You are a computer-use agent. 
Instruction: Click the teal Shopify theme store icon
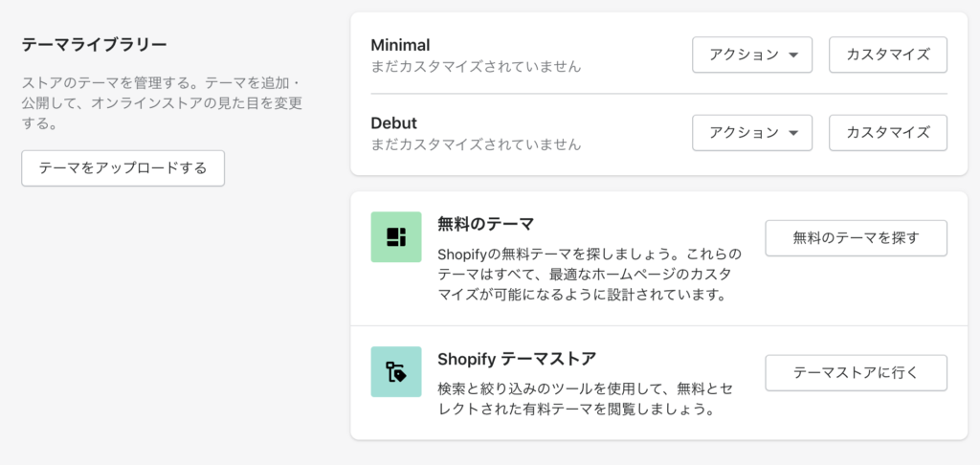(x=395, y=372)
